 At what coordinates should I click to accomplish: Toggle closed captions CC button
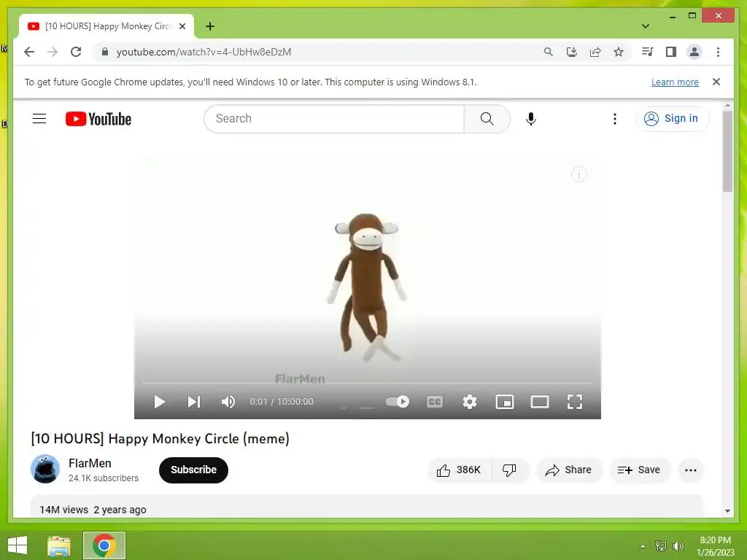(435, 402)
